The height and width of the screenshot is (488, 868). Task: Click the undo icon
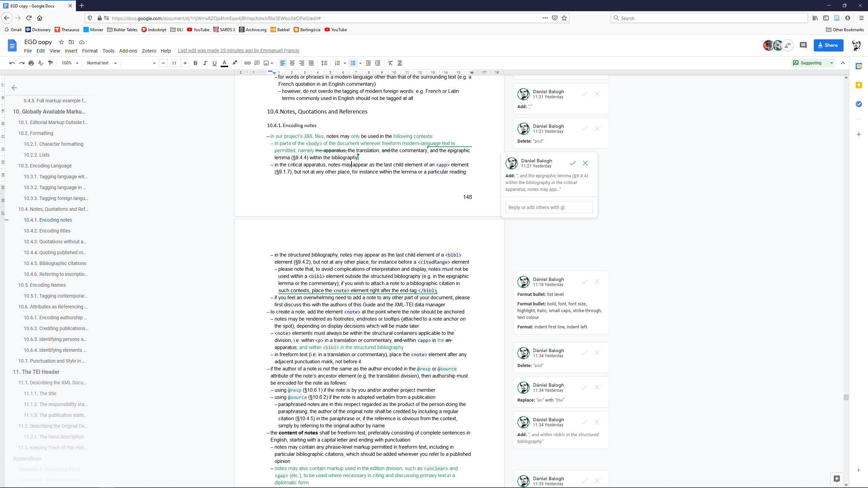tap(12, 63)
